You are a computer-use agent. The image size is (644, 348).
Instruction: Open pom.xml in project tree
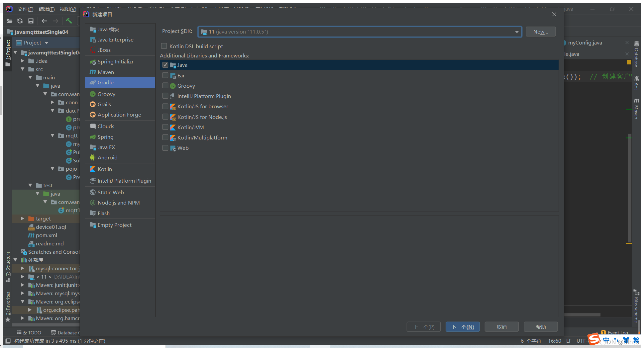[46, 235]
